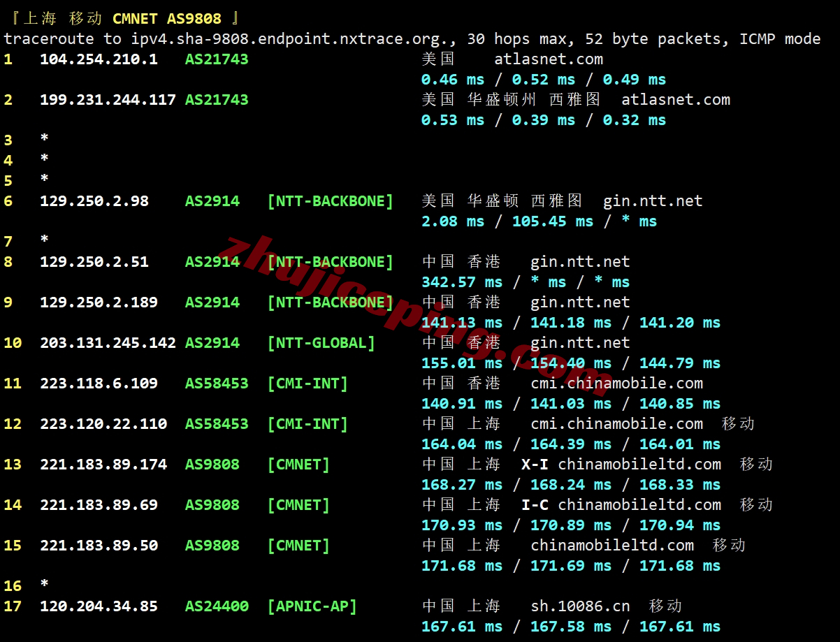The height and width of the screenshot is (642, 840).
Task: Click AS2914 beside 129.250.2.98
Action: tap(212, 201)
